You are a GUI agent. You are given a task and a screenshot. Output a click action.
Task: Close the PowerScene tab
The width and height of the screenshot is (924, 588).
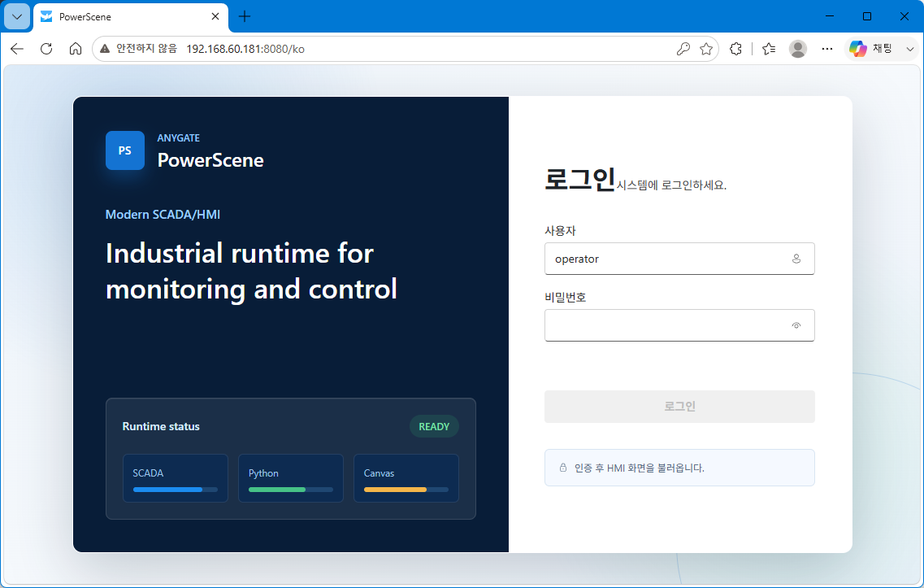(215, 16)
